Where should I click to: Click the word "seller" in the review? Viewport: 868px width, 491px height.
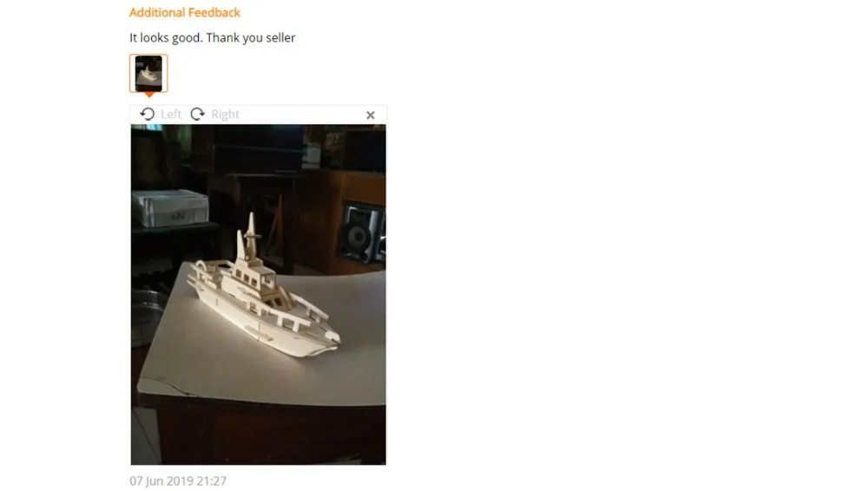point(280,37)
